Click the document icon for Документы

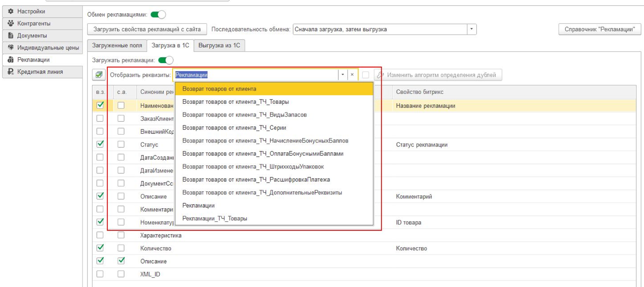pyautogui.click(x=11, y=35)
